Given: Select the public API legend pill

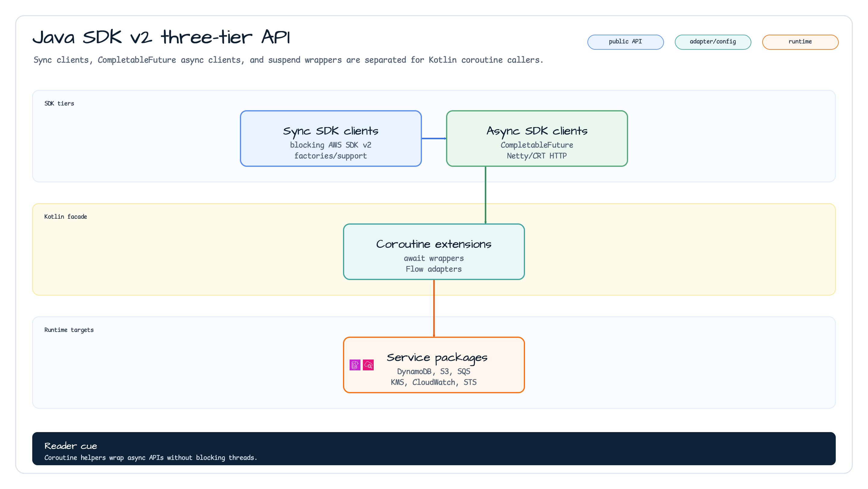Looking at the screenshot, I should 625,42.
